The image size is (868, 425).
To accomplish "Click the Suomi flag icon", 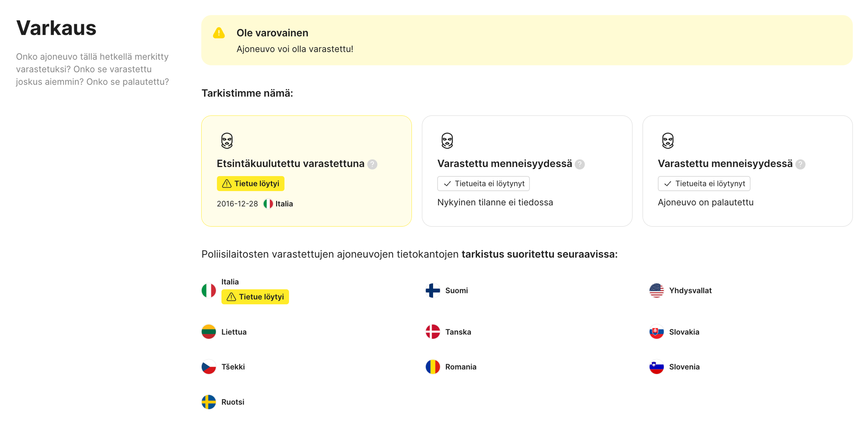I will (433, 290).
